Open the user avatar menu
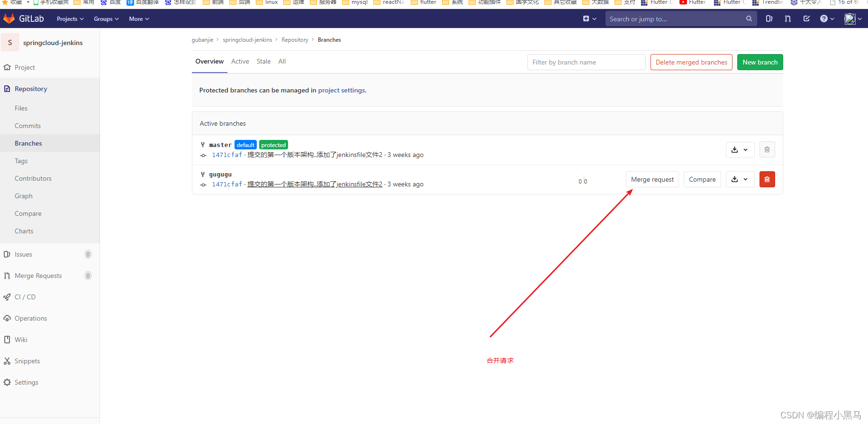The height and width of the screenshot is (424, 868). (853, 19)
